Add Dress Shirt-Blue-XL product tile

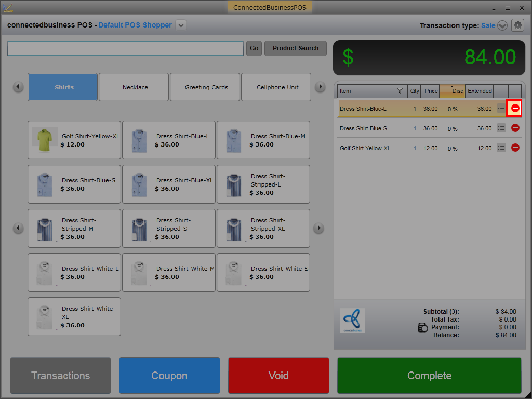click(169, 184)
